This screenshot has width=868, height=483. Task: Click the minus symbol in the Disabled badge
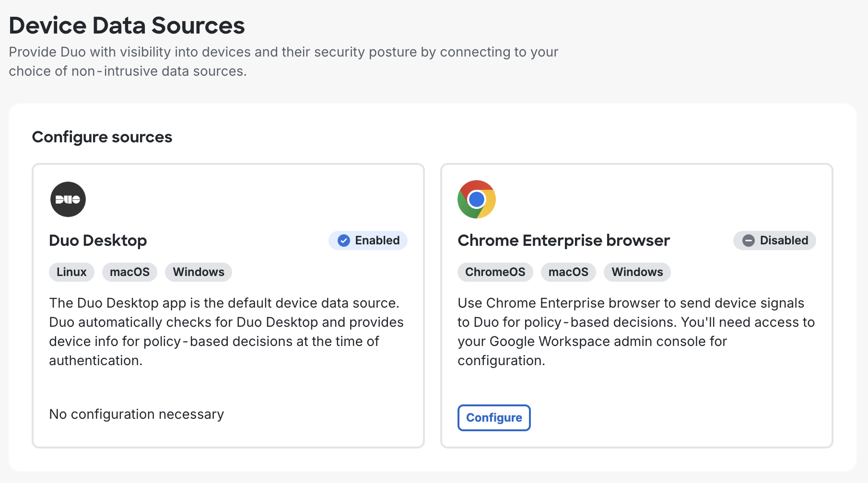point(749,241)
